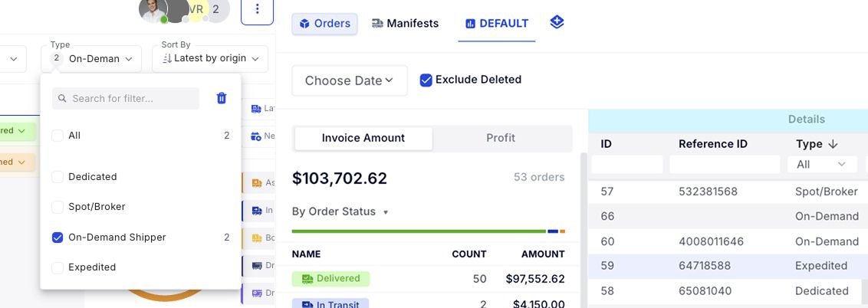
Task: Click the layers icon beside DEFAULT tab
Action: pyautogui.click(x=557, y=23)
